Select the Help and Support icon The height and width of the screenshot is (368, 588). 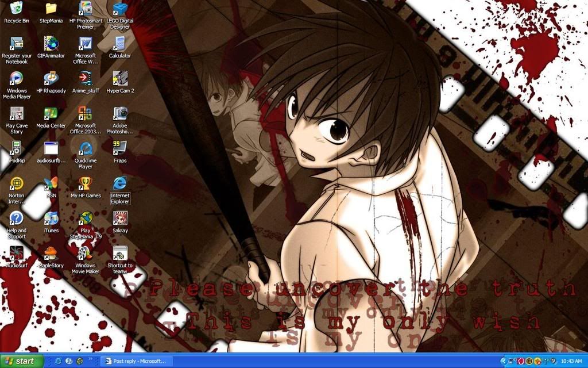(17, 225)
